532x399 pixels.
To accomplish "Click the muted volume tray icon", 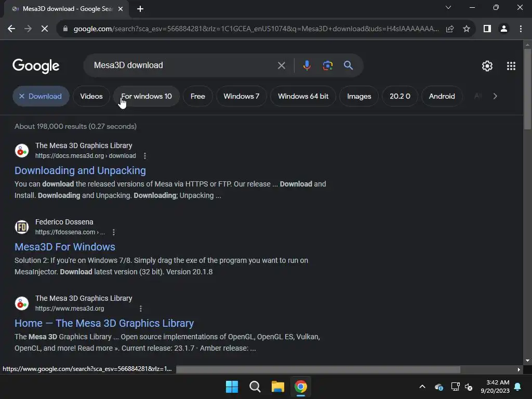I will (469, 387).
